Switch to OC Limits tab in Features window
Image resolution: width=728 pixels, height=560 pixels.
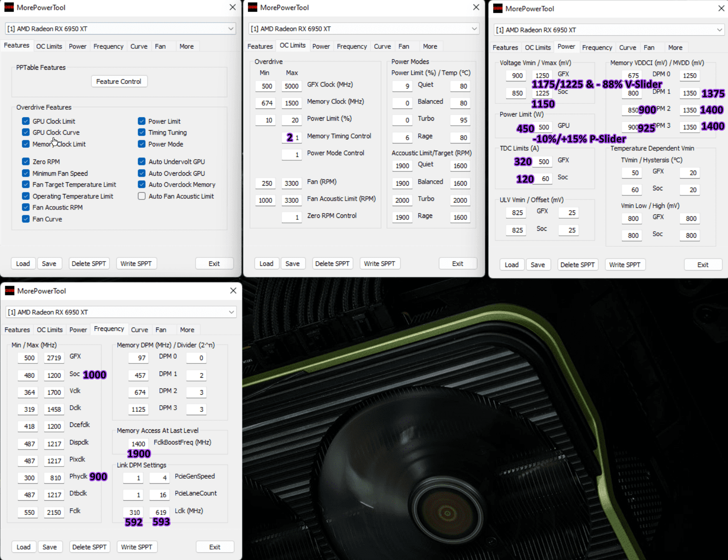click(x=49, y=46)
